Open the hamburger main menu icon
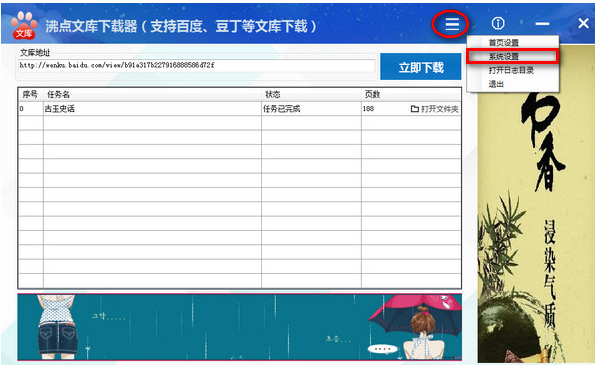 (x=452, y=24)
